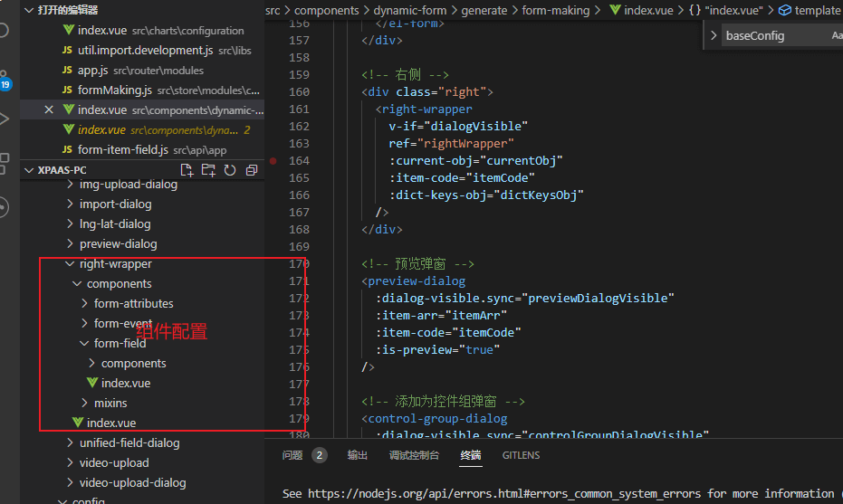Click Vue icon of index.vue in src\charts\configuration
The image size is (843, 504).
click(x=68, y=30)
